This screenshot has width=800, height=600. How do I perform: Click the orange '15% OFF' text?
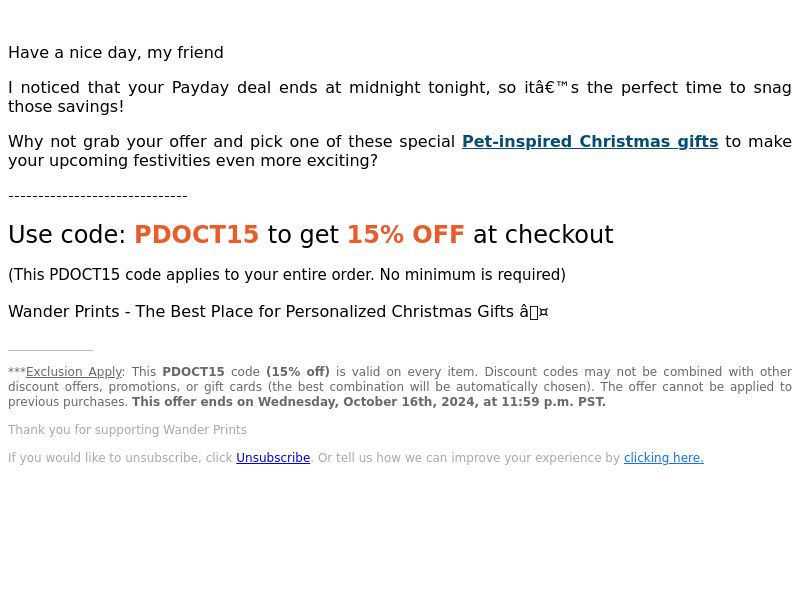click(x=406, y=235)
